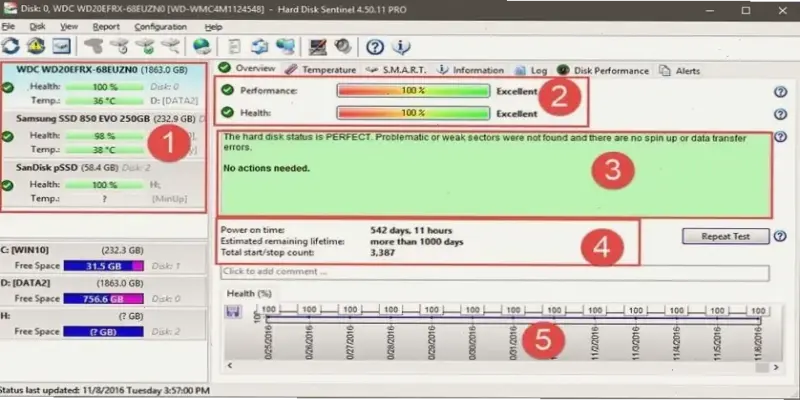Click the help icon beside the Performance bar
The image size is (800, 400).
780,92
